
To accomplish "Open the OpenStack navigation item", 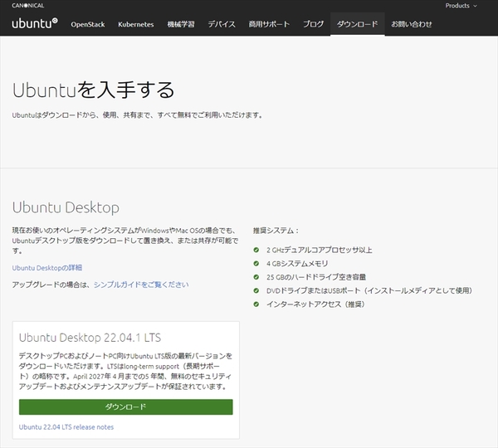I will point(87,24).
